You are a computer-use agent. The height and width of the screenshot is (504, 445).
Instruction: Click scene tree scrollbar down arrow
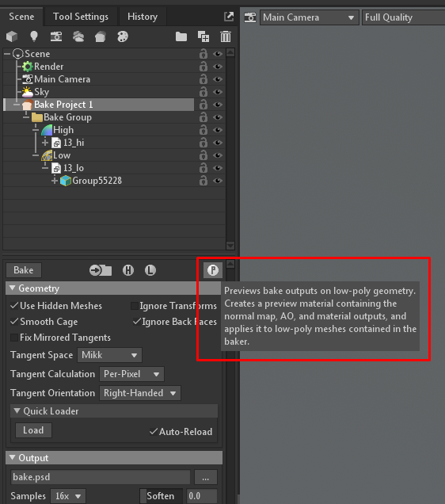(230, 246)
